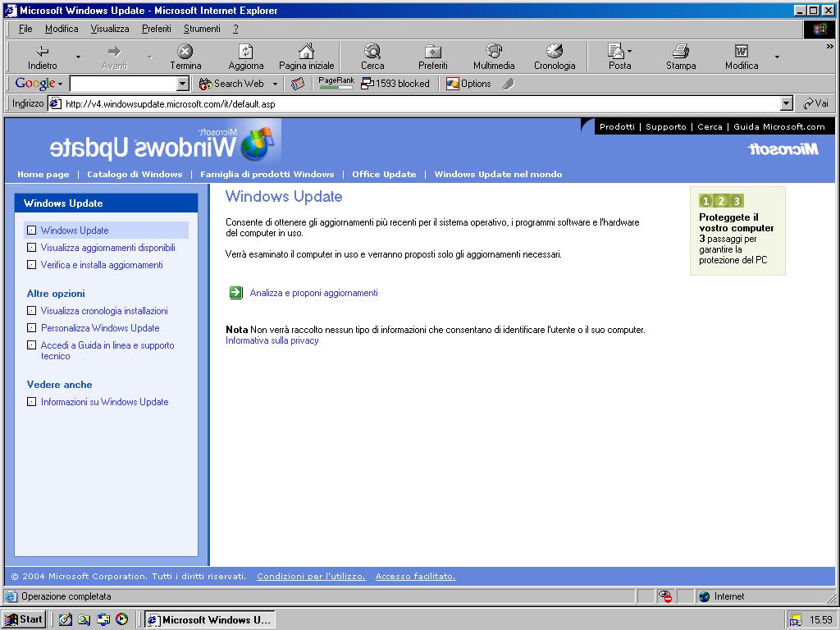
Task: Go to Catalogo di Windows
Action: [135, 174]
